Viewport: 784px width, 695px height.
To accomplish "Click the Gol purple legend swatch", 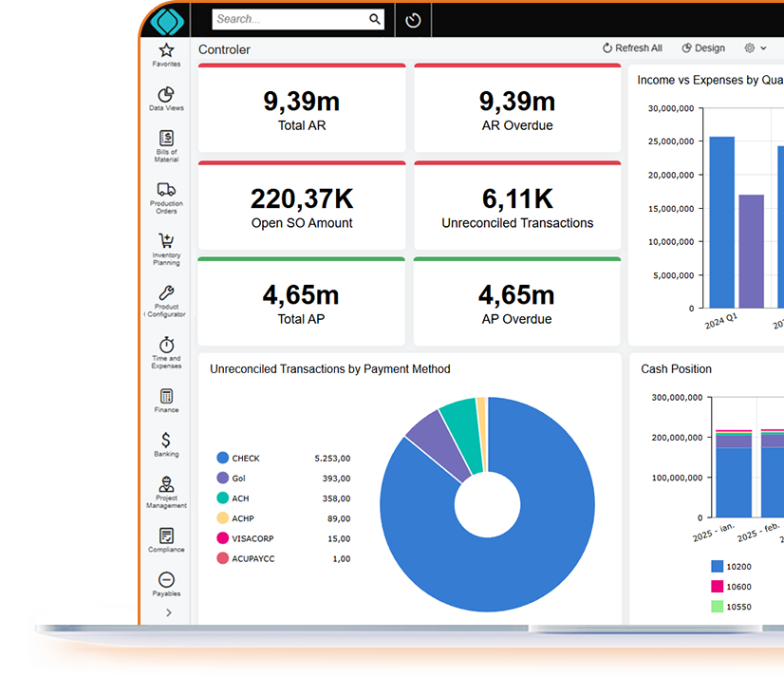I will [223, 479].
